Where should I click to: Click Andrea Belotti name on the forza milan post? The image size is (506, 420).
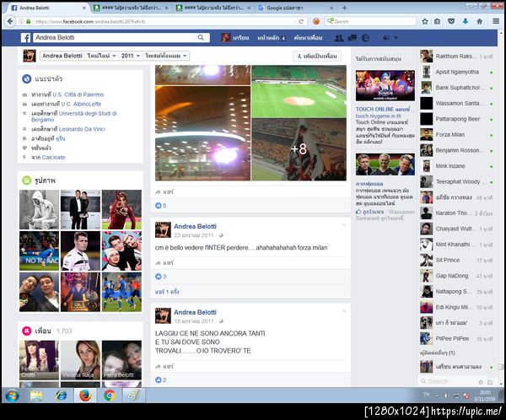coord(195,226)
